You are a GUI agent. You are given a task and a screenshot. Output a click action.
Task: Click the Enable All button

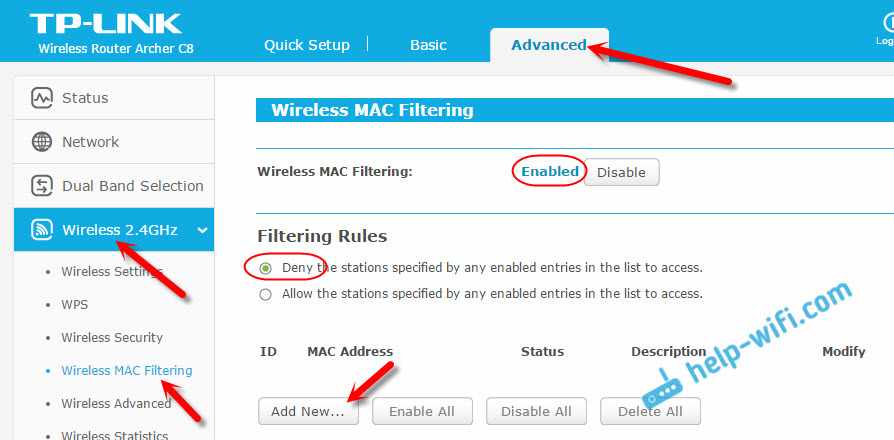[x=422, y=412]
